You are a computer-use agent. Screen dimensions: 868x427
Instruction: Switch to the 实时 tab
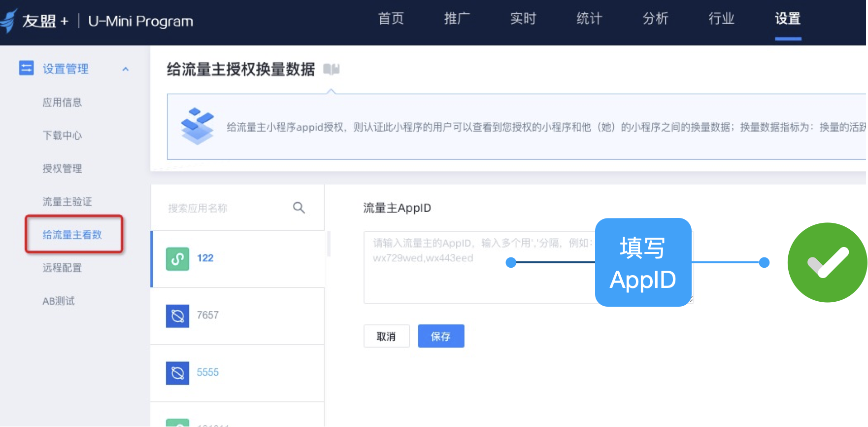[x=523, y=19]
